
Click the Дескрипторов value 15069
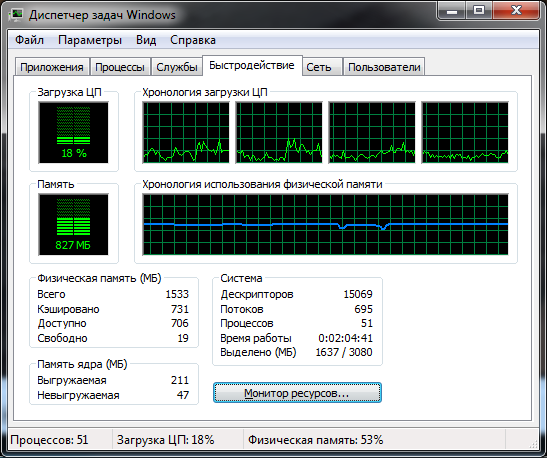tap(358, 294)
